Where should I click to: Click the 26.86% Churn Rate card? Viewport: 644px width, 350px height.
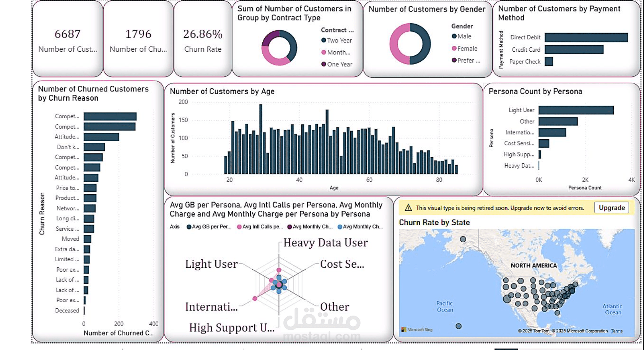pyautogui.click(x=203, y=39)
